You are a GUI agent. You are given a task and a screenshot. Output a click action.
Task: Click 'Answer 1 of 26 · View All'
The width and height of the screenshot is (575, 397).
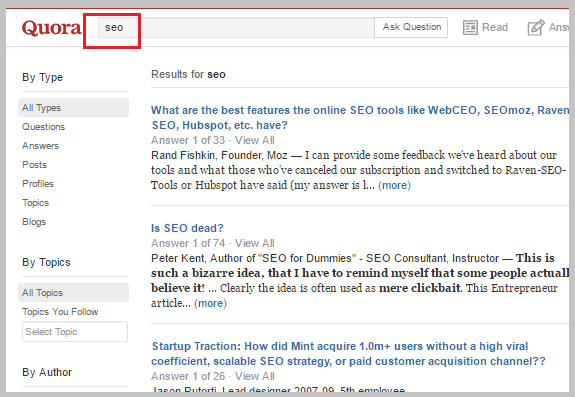coord(213,376)
